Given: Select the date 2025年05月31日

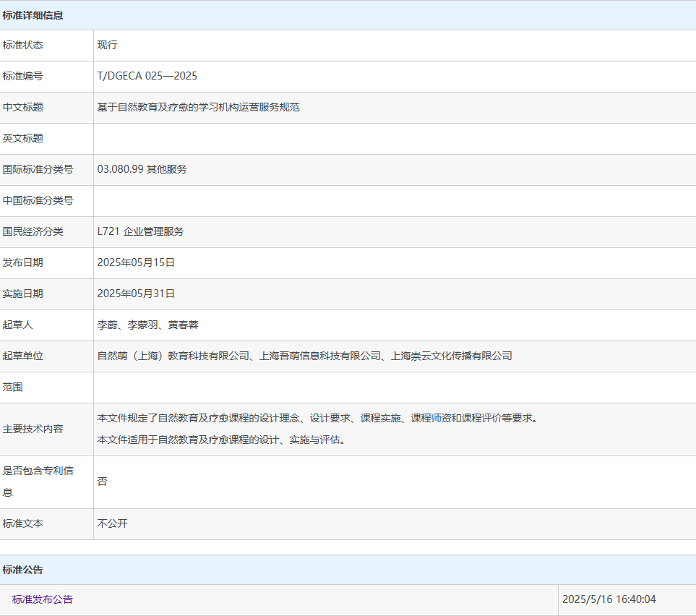Looking at the screenshot, I should [136, 294].
